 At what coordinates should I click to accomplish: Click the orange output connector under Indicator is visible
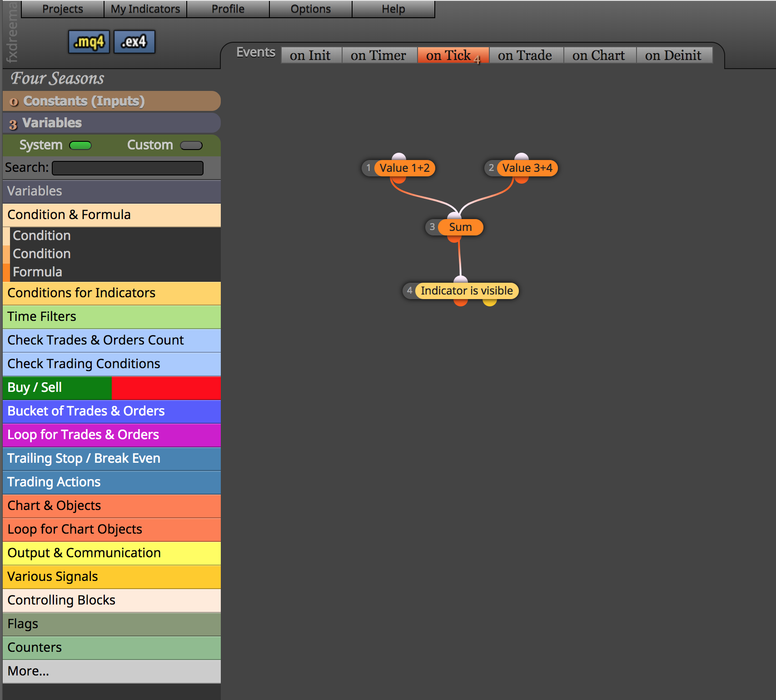[x=461, y=302]
